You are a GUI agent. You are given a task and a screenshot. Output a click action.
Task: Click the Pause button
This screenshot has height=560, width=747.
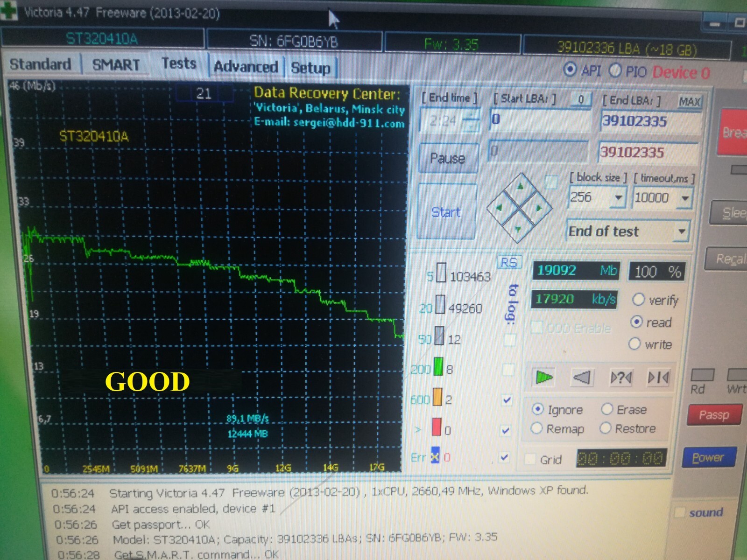pos(448,158)
